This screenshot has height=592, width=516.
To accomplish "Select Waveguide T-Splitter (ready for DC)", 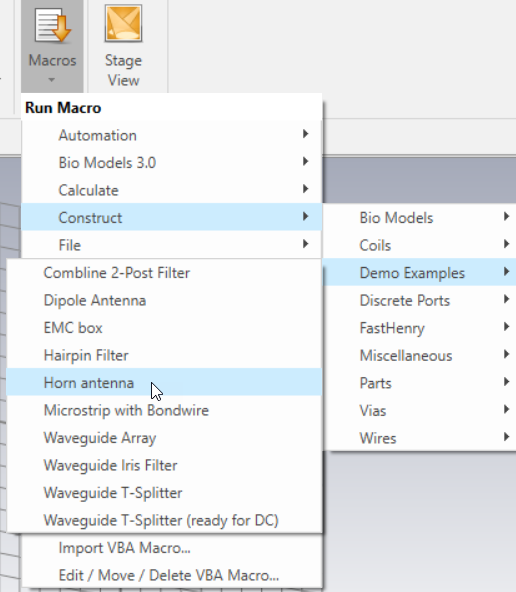I will [x=164, y=520].
